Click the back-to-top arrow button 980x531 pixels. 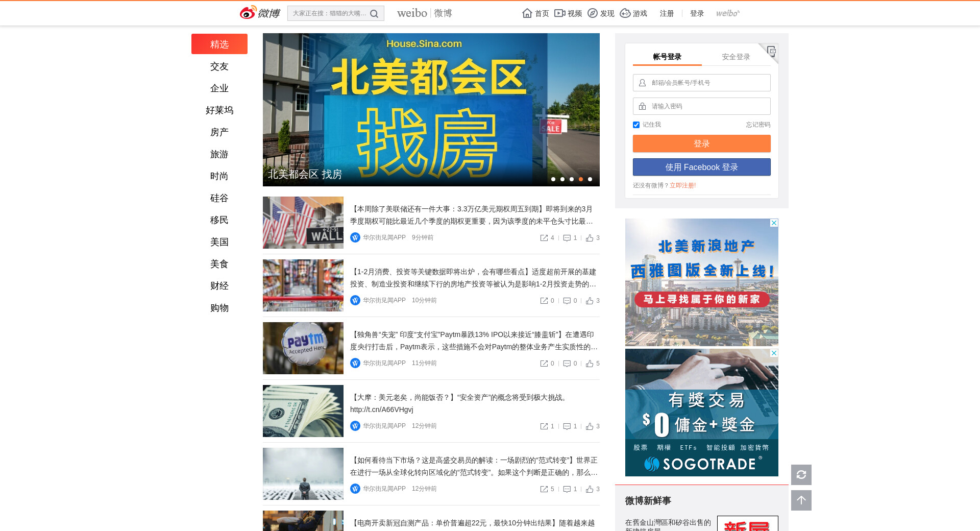tap(801, 500)
